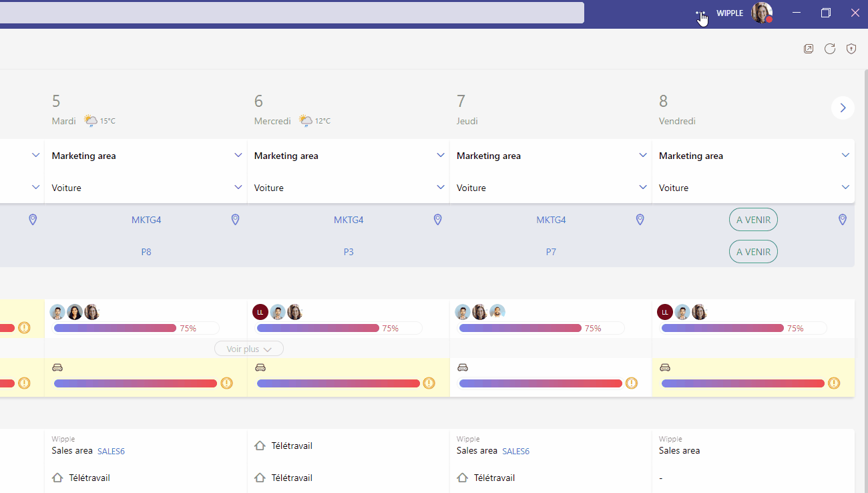Select MKTG4 desk on Jeudi
Viewport: 868px width, 493px height.
[x=551, y=220]
